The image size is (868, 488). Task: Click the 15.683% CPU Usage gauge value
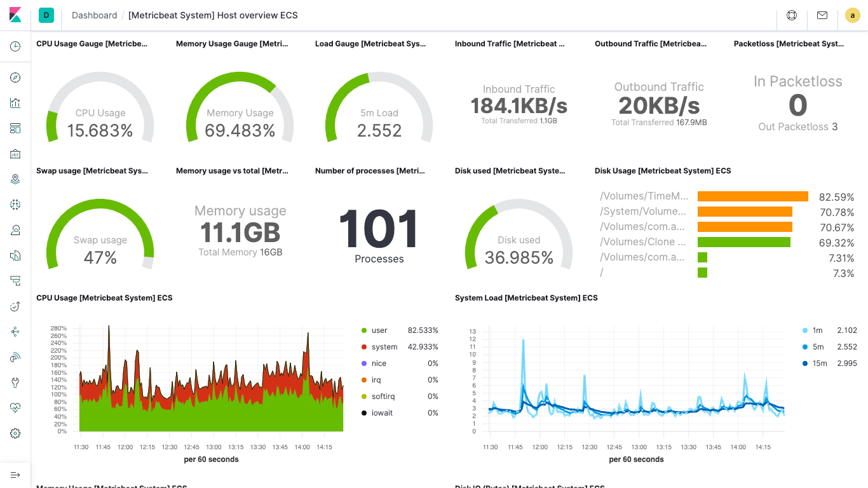point(100,131)
